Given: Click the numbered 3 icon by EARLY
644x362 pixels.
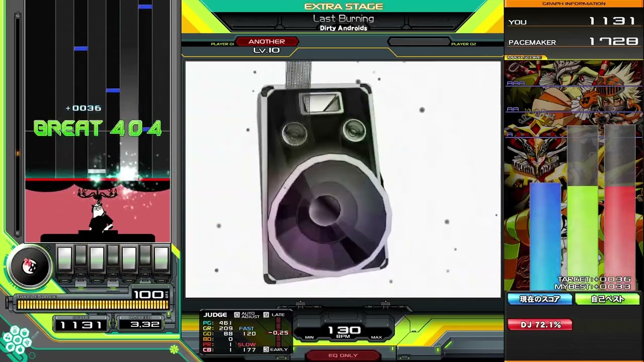Looking at the screenshot, I should pos(266,349).
